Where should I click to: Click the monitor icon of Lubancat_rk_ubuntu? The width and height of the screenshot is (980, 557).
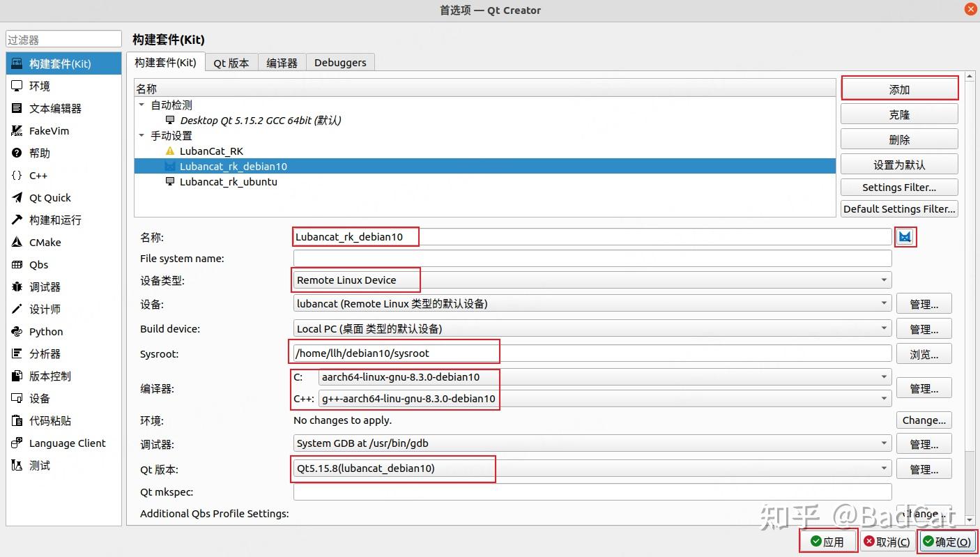[x=170, y=181]
